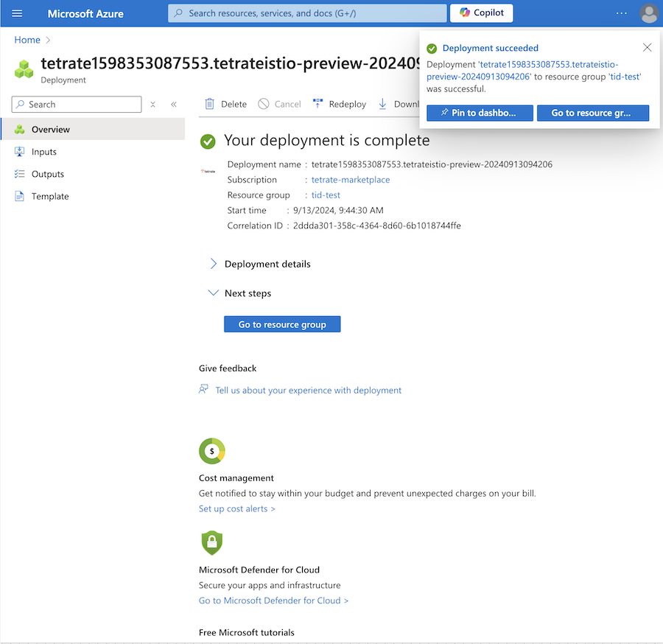Click the Delete trash can icon
Viewport: 663px width, 644px height.
(x=209, y=104)
